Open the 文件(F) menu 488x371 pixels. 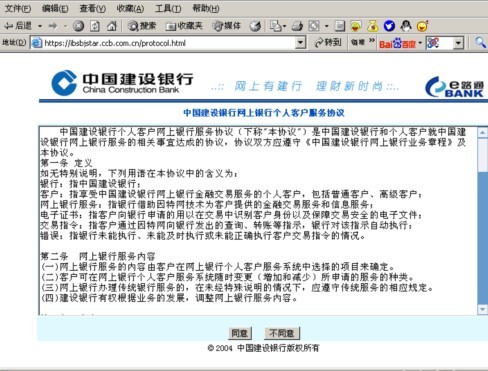coord(17,8)
